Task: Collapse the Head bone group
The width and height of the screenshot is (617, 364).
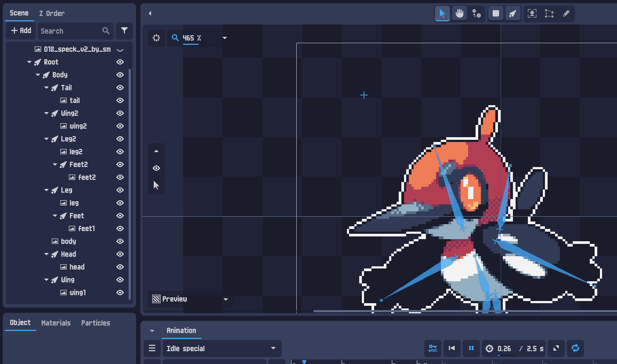Action: [x=46, y=254]
